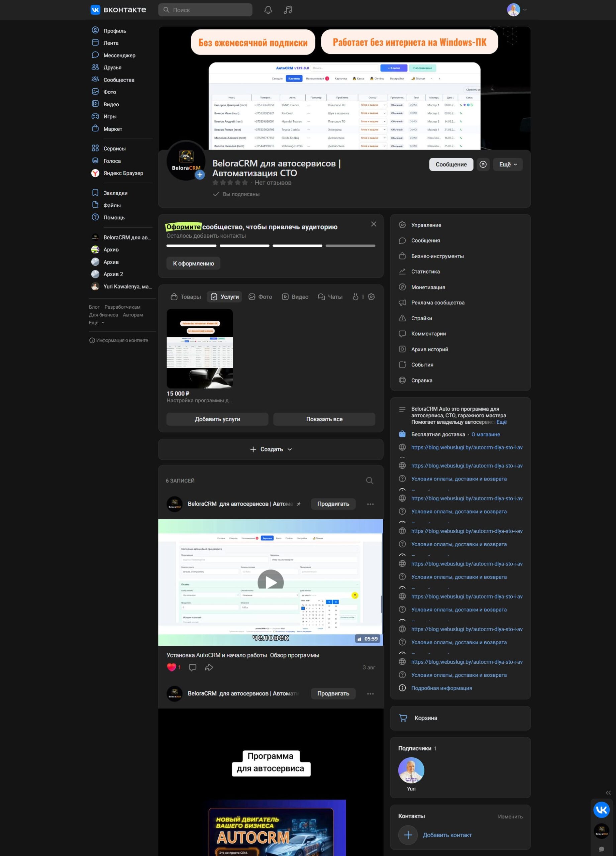Click the floating speech bubble icon
Image resolution: width=616 pixels, height=856 pixels.
coord(601,849)
